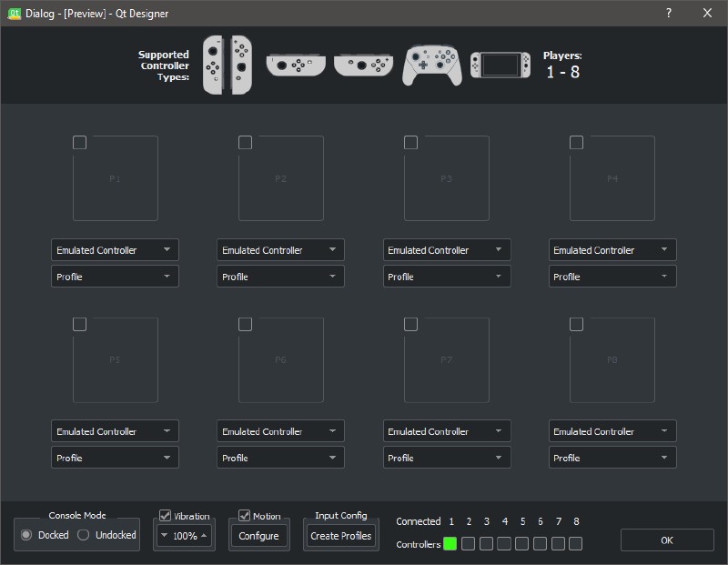This screenshot has height=565, width=728.
Task: Click the left Joy-Con horizontal icon
Action: click(295, 66)
